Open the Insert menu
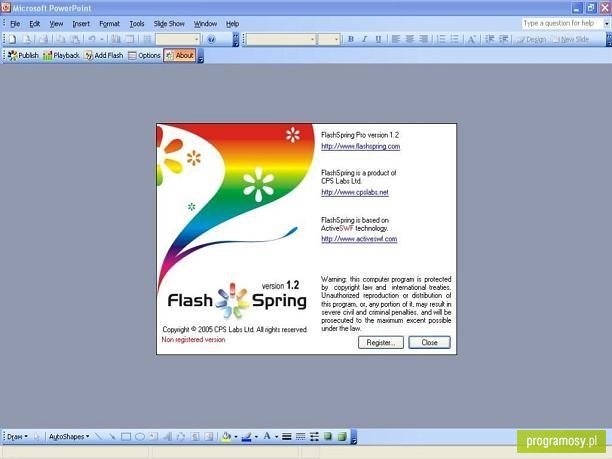The width and height of the screenshot is (612, 459). click(81, 24)
